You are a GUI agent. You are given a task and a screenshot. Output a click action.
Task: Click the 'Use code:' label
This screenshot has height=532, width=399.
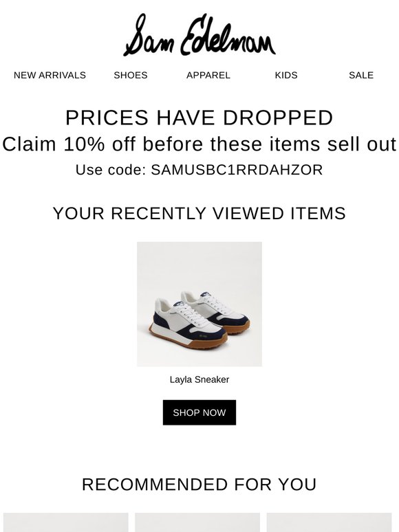click(111, 170)
